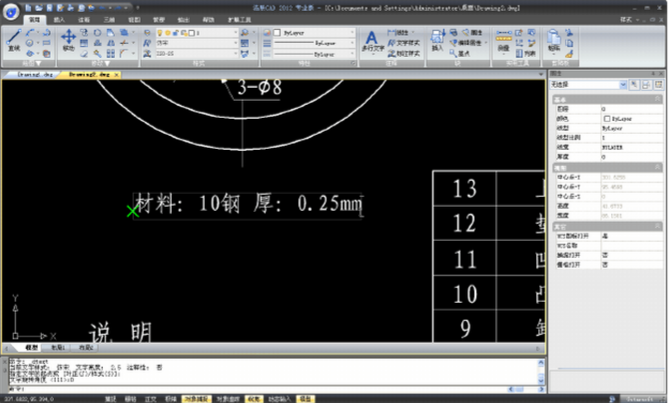
Task: Switch to the Model layout tab
Action: click(31, 347)
